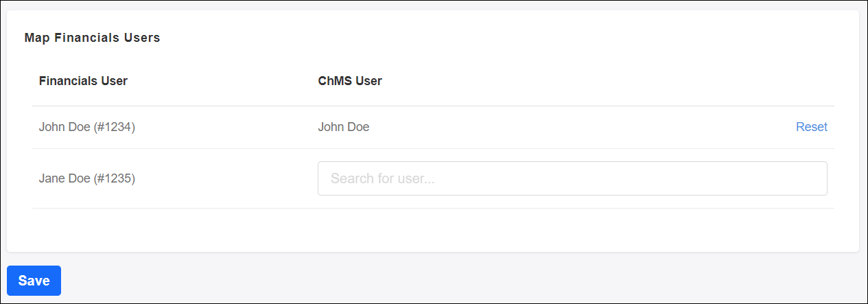Select the Financials User column header
Image resolution: width=868 pixels, height=304 pixels.
point(83,81)
